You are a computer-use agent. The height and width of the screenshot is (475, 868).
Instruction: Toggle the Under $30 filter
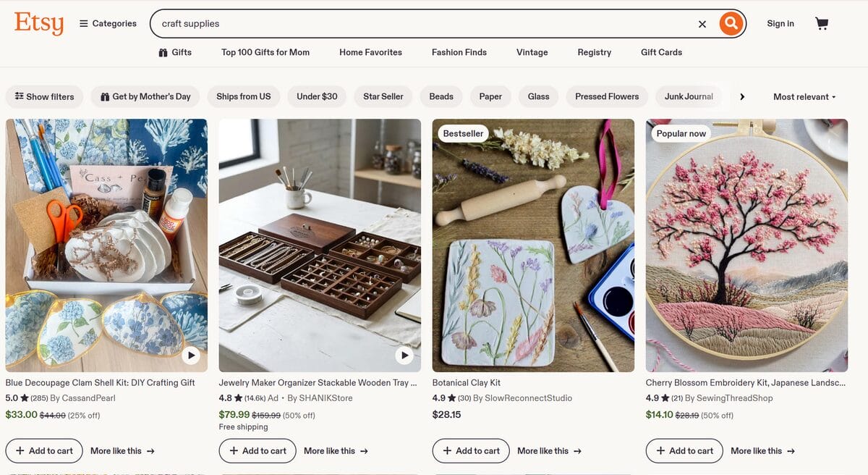click(x=316, y=96)
